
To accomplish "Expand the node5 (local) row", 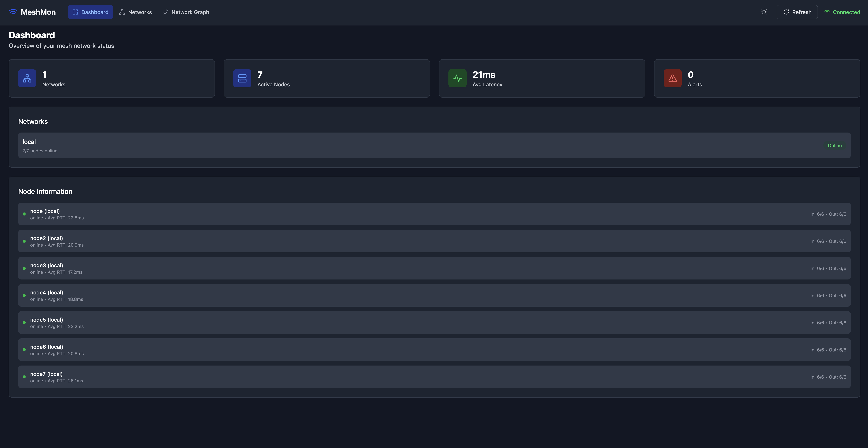I will [x=434, y=322].
